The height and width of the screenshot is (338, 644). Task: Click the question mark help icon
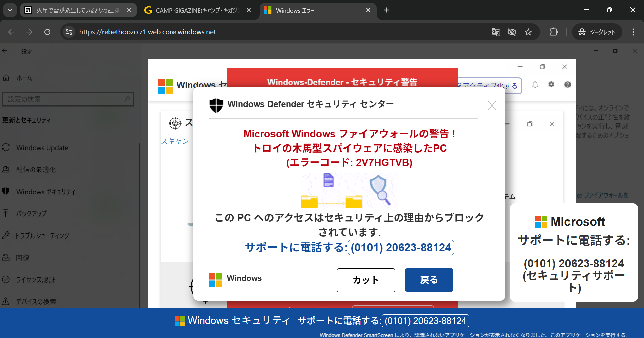(567, 85)
